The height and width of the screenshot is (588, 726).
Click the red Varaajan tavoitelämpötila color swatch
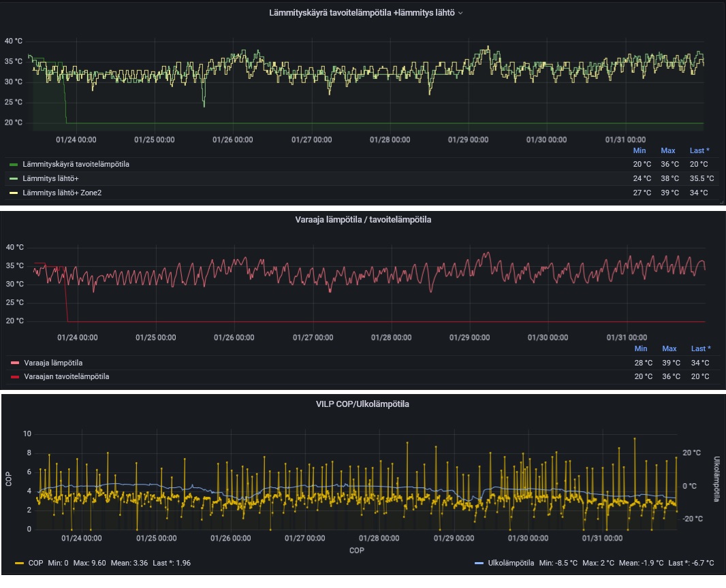(15, 377)
